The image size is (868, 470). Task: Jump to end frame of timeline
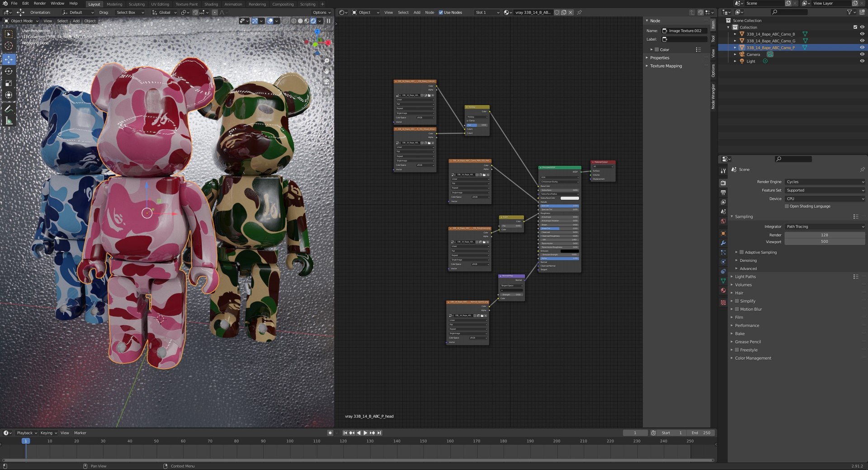(379, 433)
